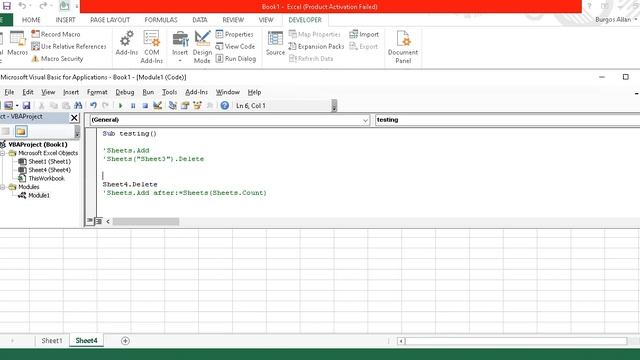Open the Insert controls dropdown

(180, 47)
